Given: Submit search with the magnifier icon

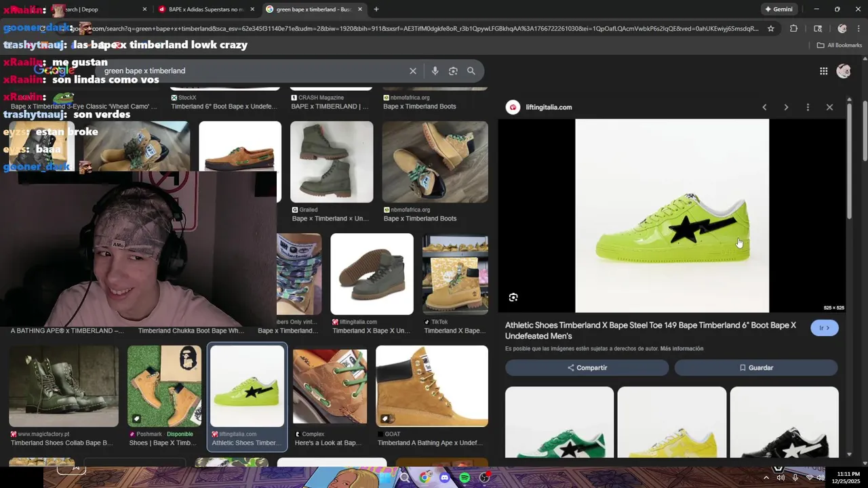Looking at the screenshot, I should coord(471,71).
